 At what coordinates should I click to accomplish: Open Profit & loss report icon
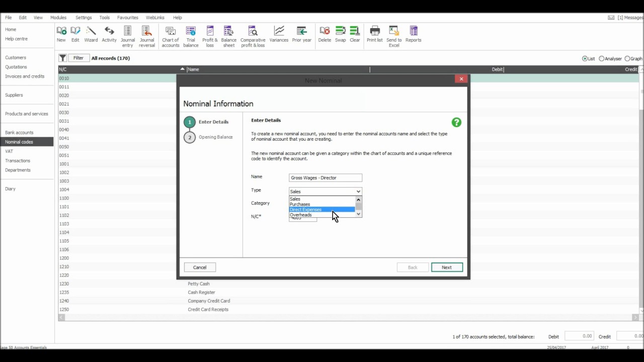tap(210, 37)
